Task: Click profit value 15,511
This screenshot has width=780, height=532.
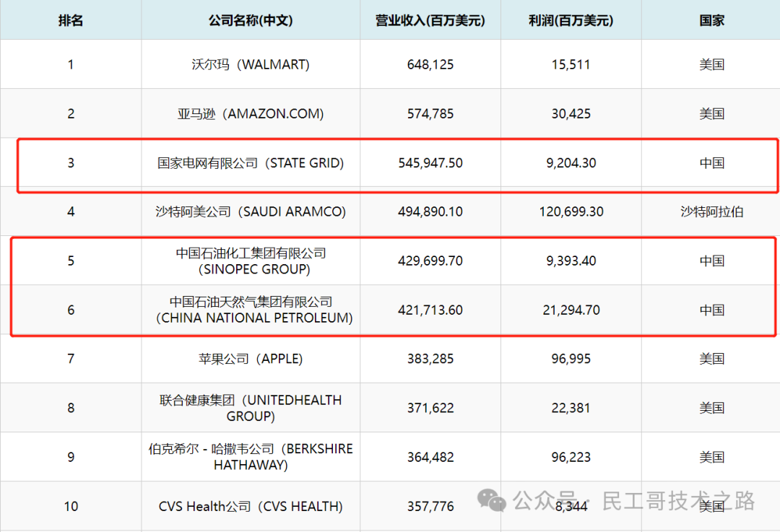Action: [571, 65]
